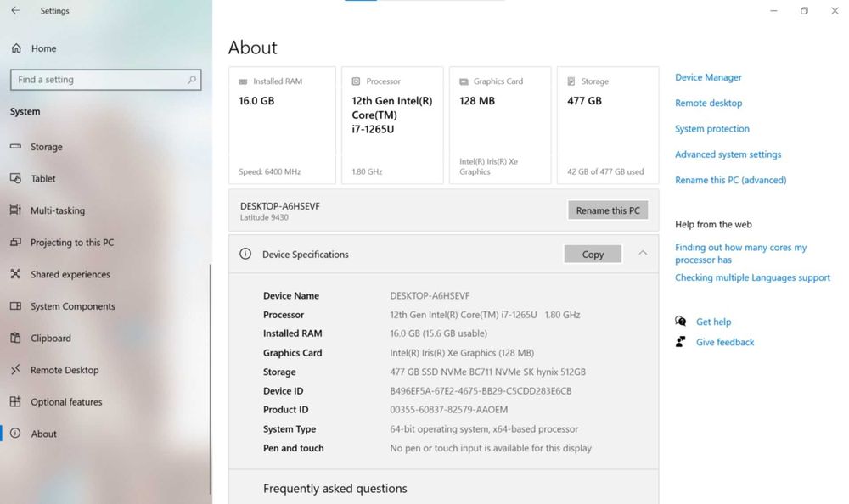The height and width of the screenshot is (504, 849).
Task: Open System protection link
Action: pos(712,129)
